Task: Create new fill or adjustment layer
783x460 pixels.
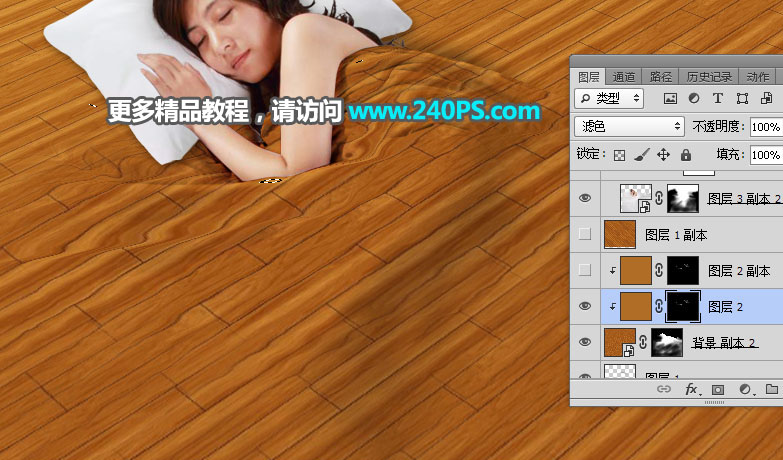Action: [745, 389]
